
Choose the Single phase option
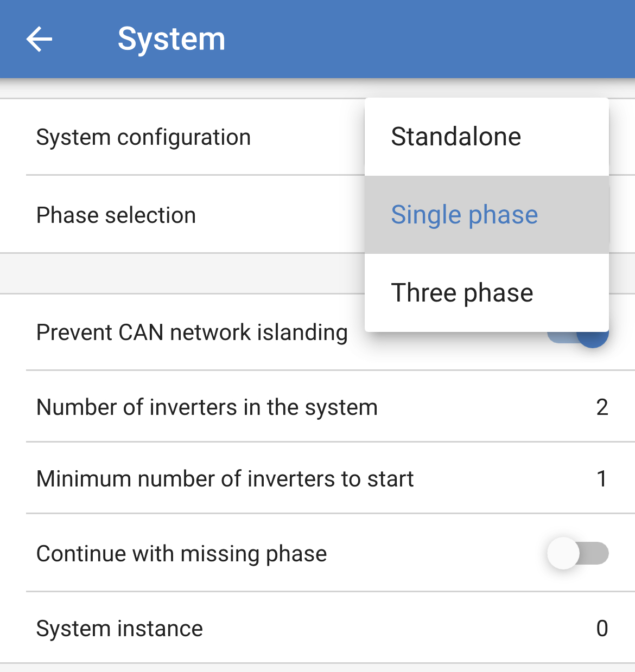pos(465,215)
